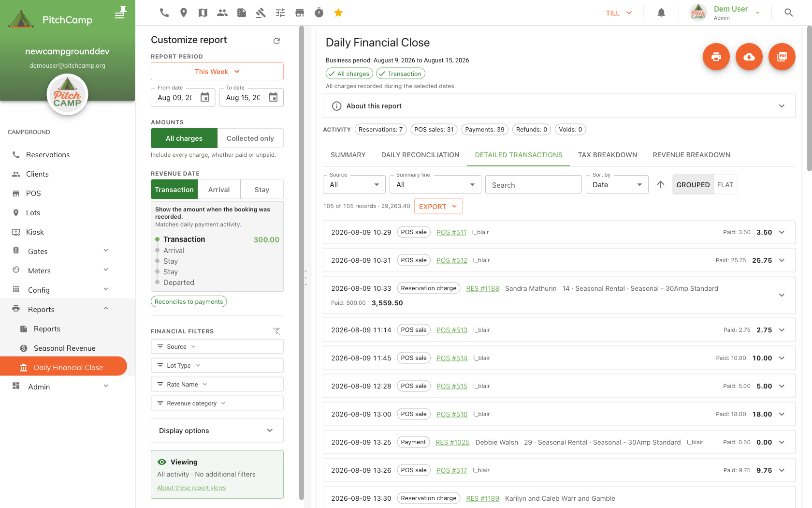Open the timer stopwatch icon
This screenshot has width=812, height=508.
pyautogui.click(x=319, y=13)
